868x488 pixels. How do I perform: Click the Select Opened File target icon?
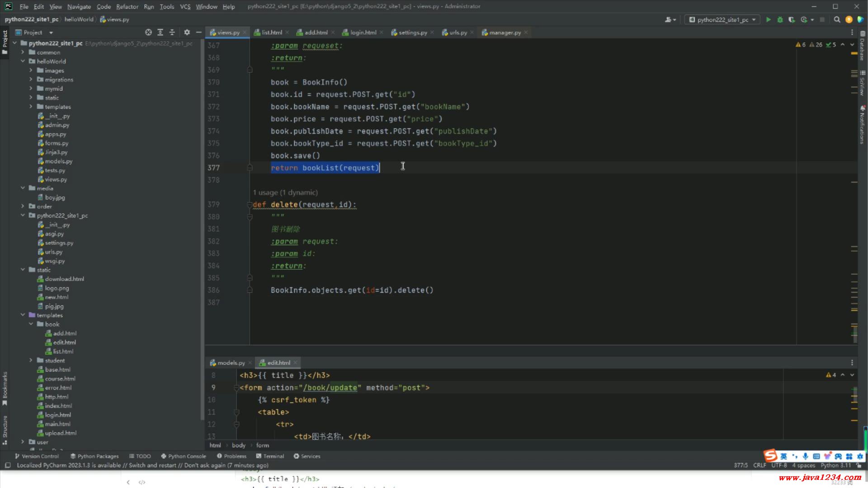pyautogui.click(x=148, y=32)
